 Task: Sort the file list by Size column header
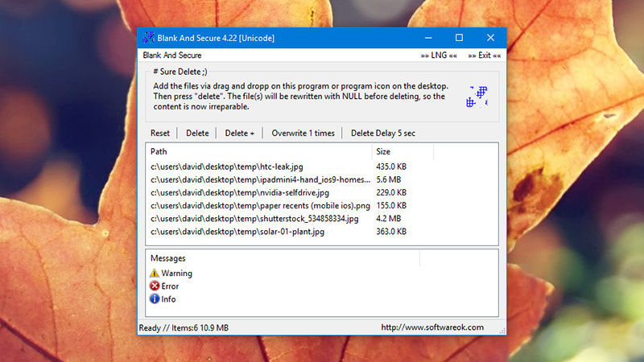coord(402,151)
